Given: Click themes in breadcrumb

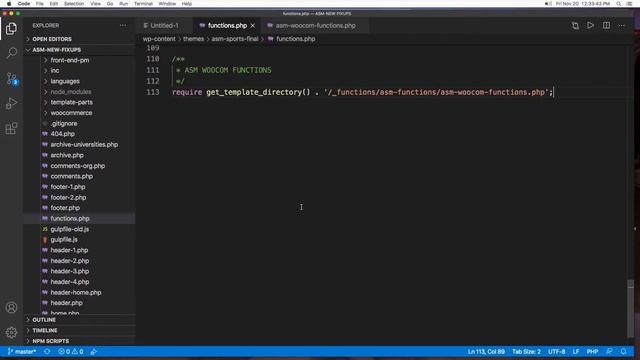Looking at the screenshot, I should pos(193,39).
